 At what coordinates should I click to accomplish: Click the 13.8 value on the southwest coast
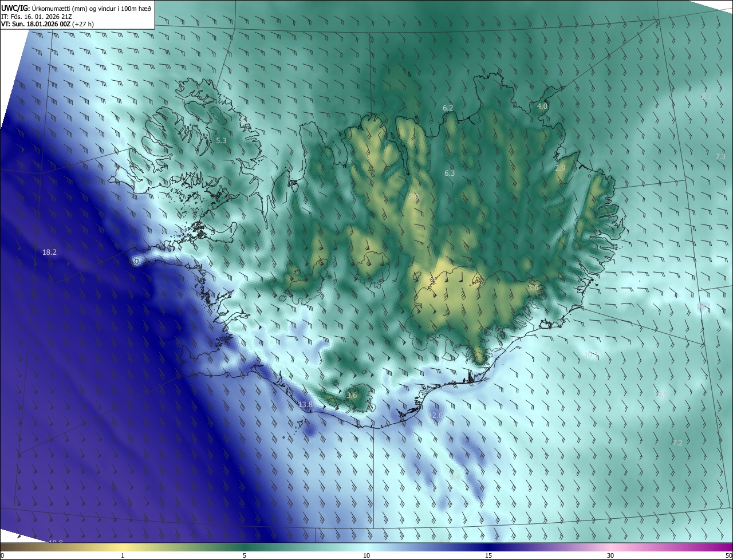[x=305, y=404]
